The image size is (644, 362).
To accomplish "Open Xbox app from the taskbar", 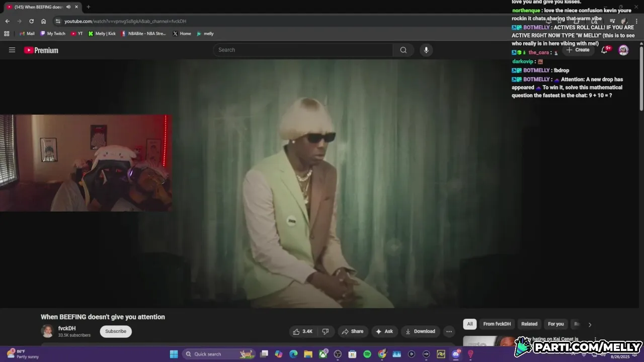I will coord(323,354).
